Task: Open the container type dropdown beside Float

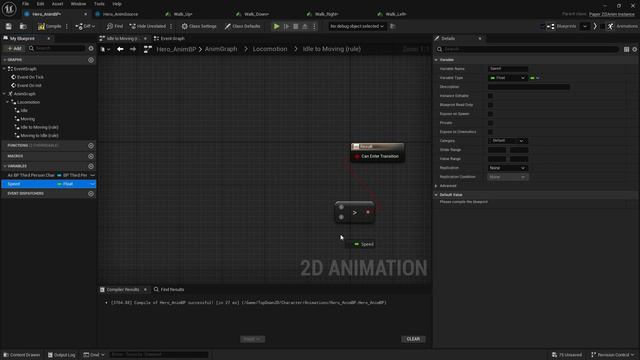Action: [x=535, y=78]
